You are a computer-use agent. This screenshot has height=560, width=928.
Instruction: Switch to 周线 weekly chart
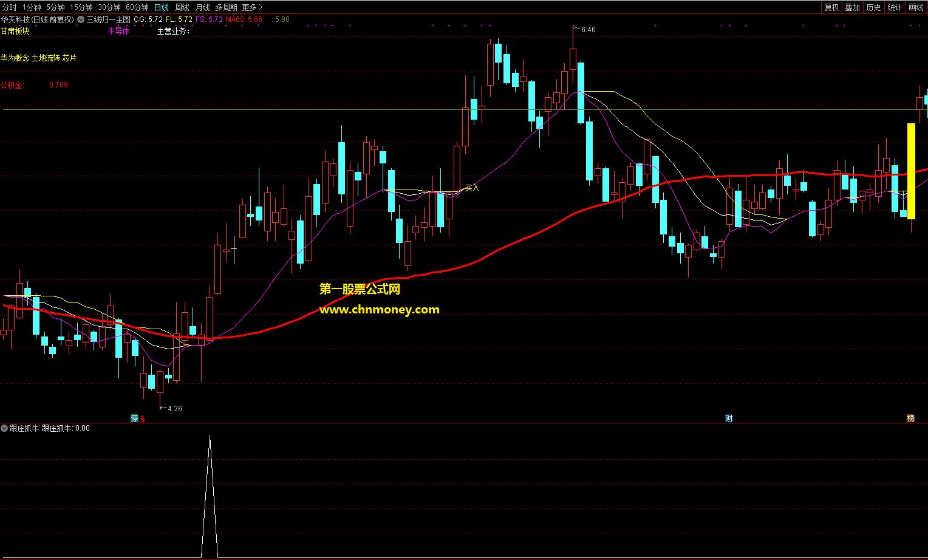click(x=182, y=7)
